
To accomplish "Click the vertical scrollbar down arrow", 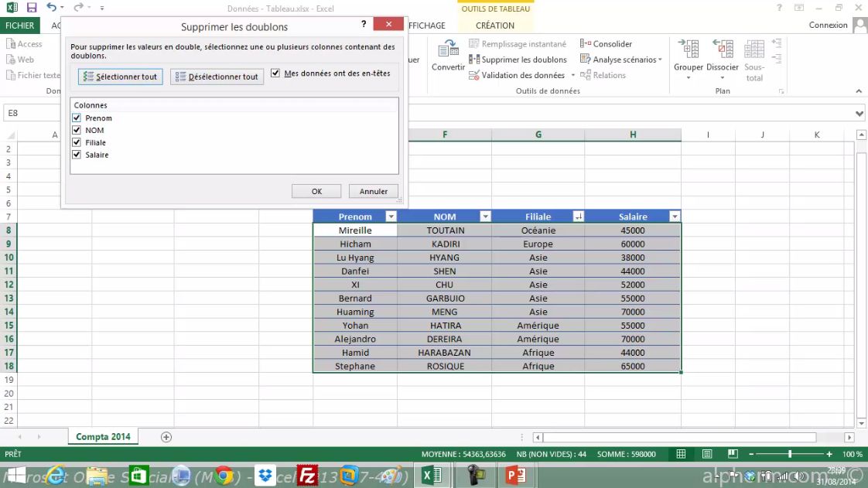I will (861, 423).
